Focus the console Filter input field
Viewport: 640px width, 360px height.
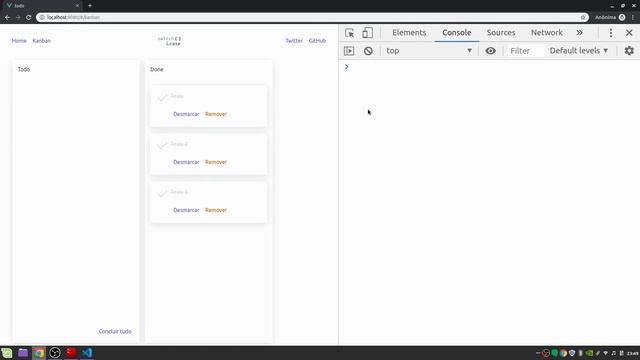(526, 51)
